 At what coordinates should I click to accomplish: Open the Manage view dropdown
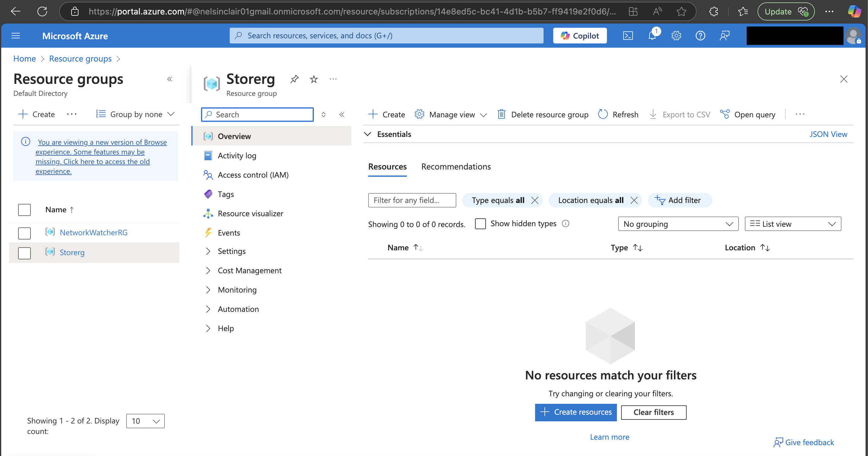click(451, 115)
